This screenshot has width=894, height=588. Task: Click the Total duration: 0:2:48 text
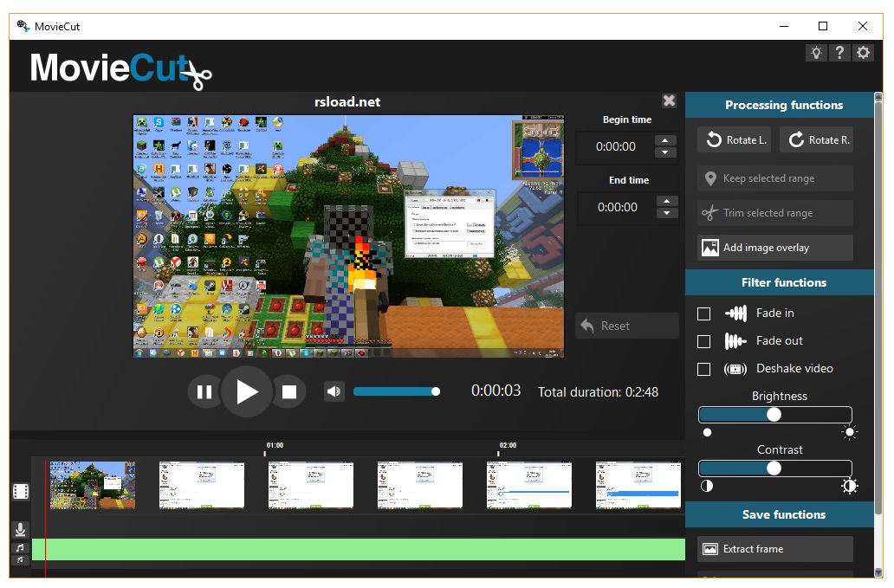click(598, 392)
